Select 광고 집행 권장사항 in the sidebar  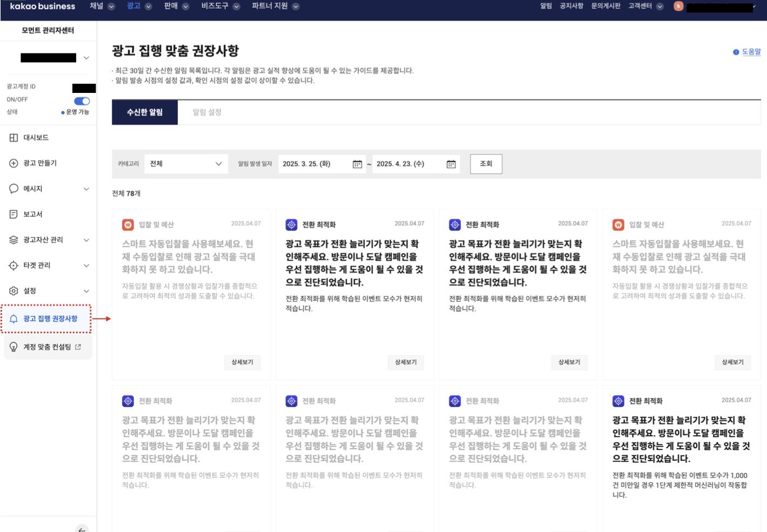50,319
